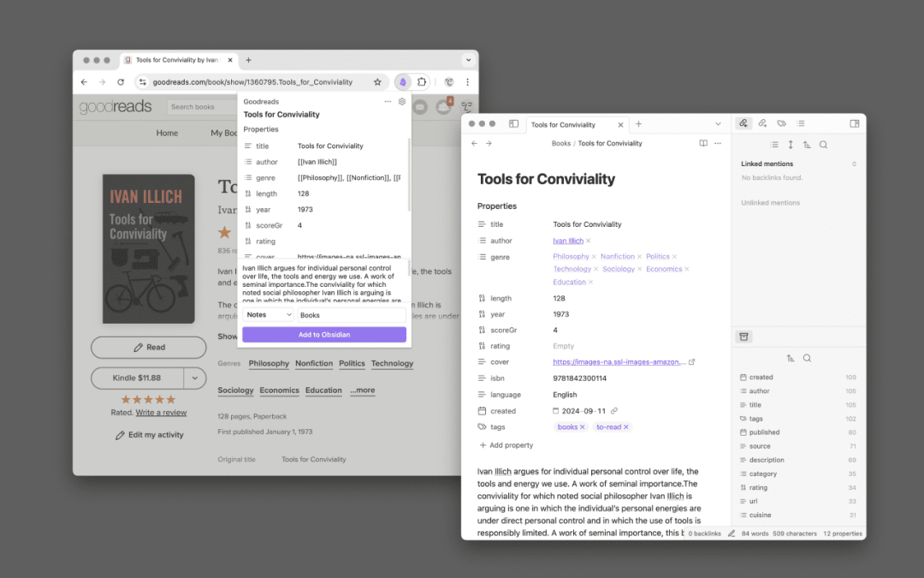
Task: Click the Obsidian Web Clipper extension icon
Action: [403, 82]
